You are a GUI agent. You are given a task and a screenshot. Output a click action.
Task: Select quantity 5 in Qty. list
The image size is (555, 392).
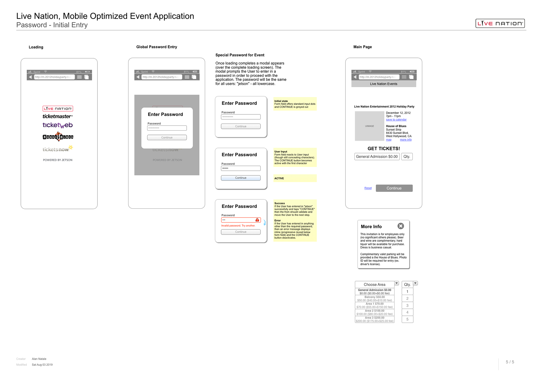point(407,319)
